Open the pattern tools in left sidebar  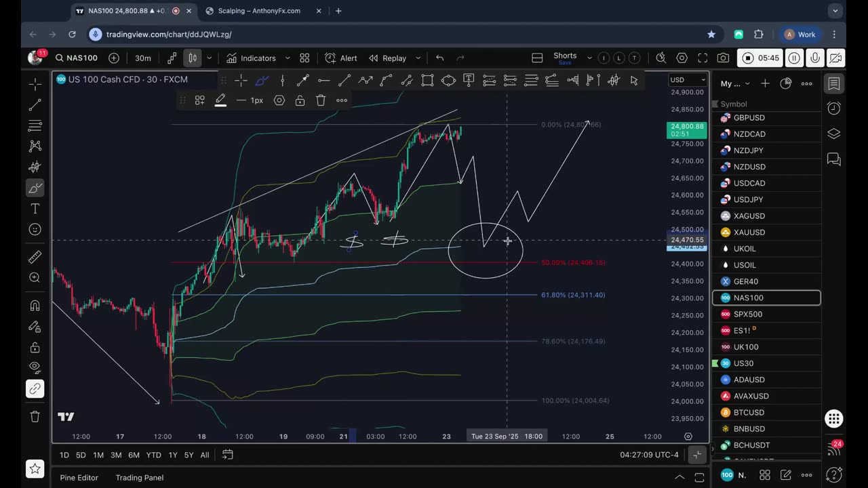(x=35, y=146)
